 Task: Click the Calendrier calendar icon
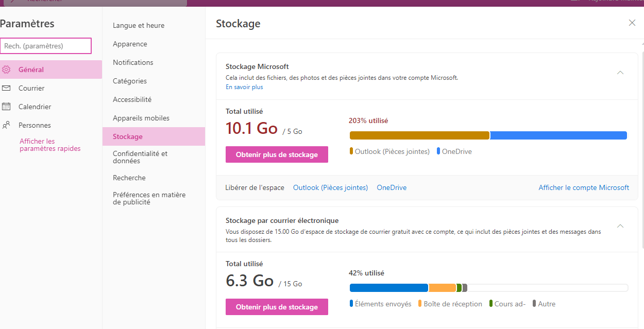click(6, 107)
